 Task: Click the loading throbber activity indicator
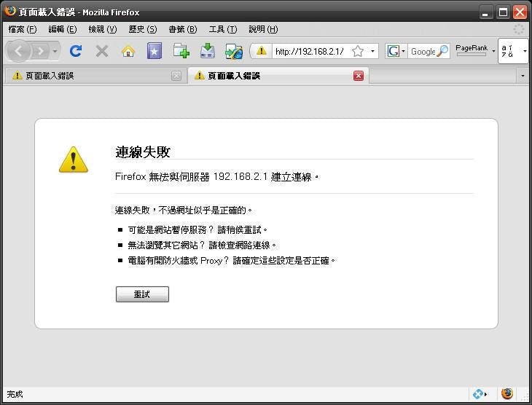pyautogui.click(x=519, y=29)
